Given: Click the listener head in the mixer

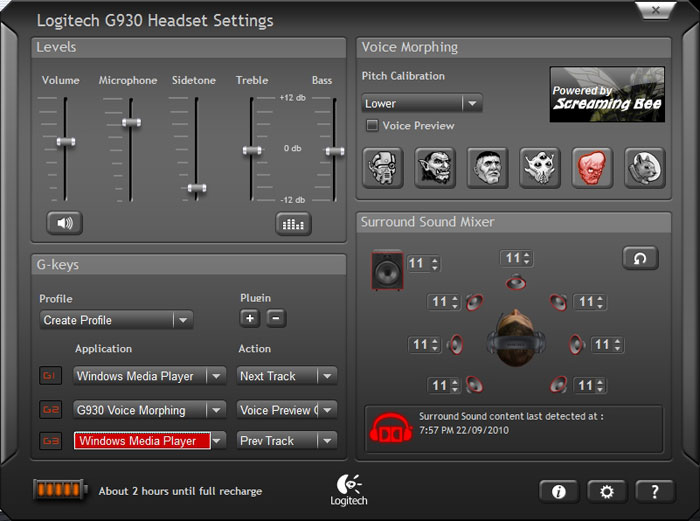Looking at the screenshot, I should pyautogui.click(x=516, y=338).
